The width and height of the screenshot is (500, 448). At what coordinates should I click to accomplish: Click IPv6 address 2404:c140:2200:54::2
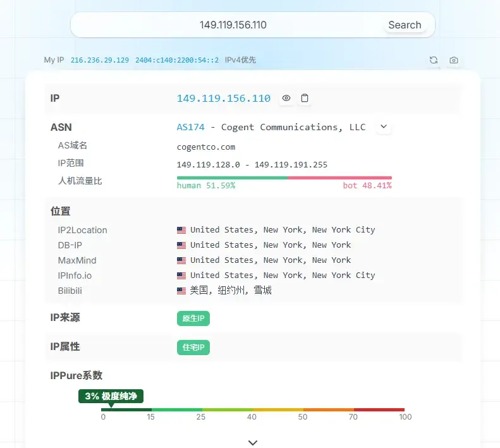pos(177,60)
